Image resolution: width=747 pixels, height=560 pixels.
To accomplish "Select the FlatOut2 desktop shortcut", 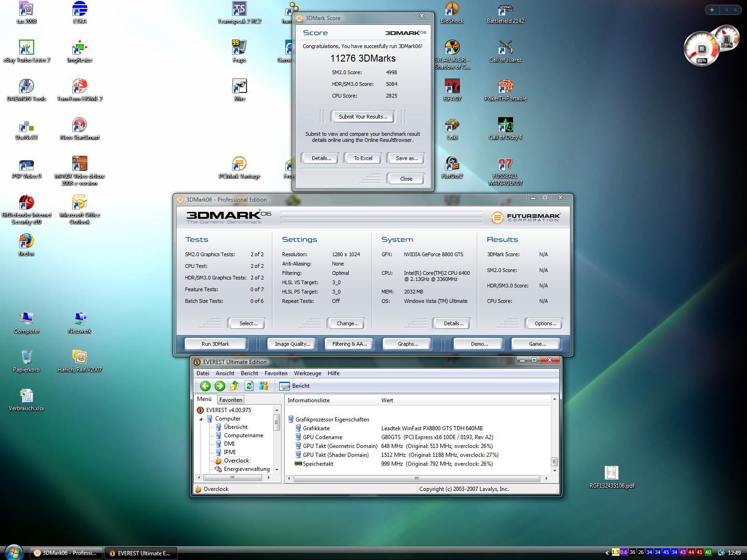I will 452,168.
